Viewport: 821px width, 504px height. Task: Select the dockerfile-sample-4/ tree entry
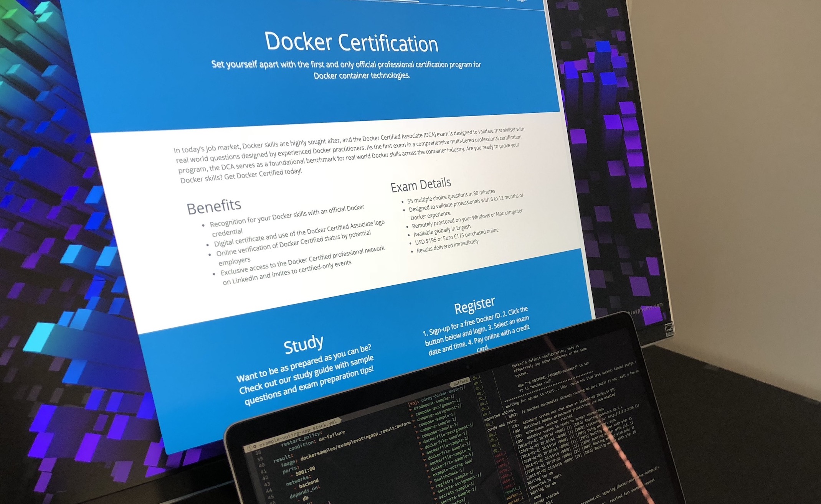[x=451, y=457]
